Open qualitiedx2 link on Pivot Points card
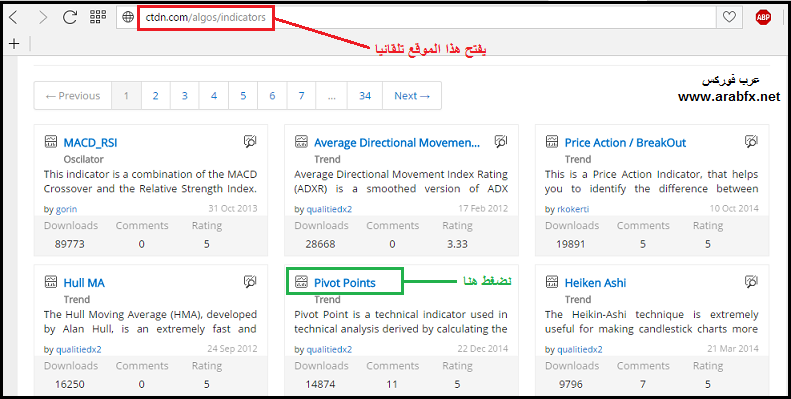This screenshot has width=791, height=399. coord(329,349)
